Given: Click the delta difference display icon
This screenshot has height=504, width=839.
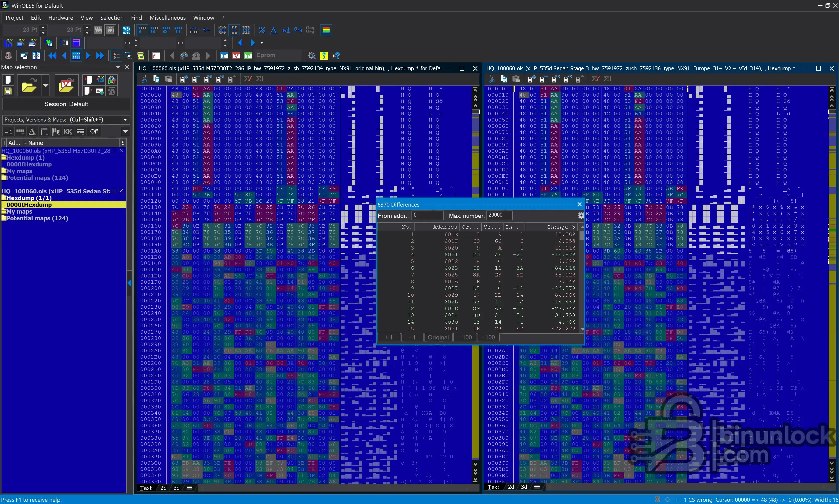Looking at the screenshot, I should [274, 30].
